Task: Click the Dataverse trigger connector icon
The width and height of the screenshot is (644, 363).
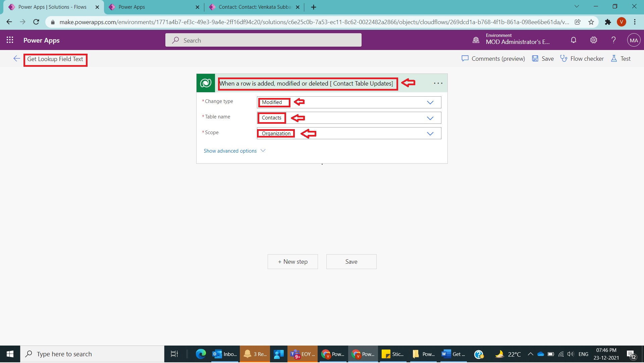Action: point(206,83)
